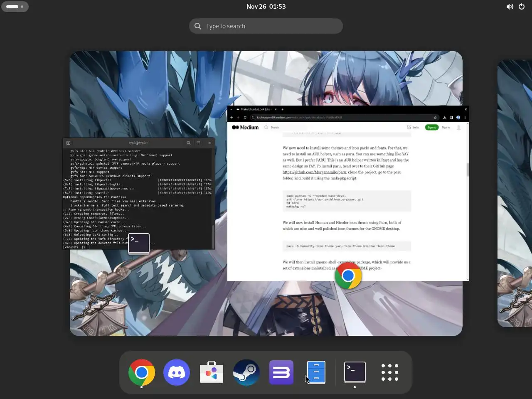The image size is (532, 399).
Task: Click the search icon in the terminal header
Action: 188,143
